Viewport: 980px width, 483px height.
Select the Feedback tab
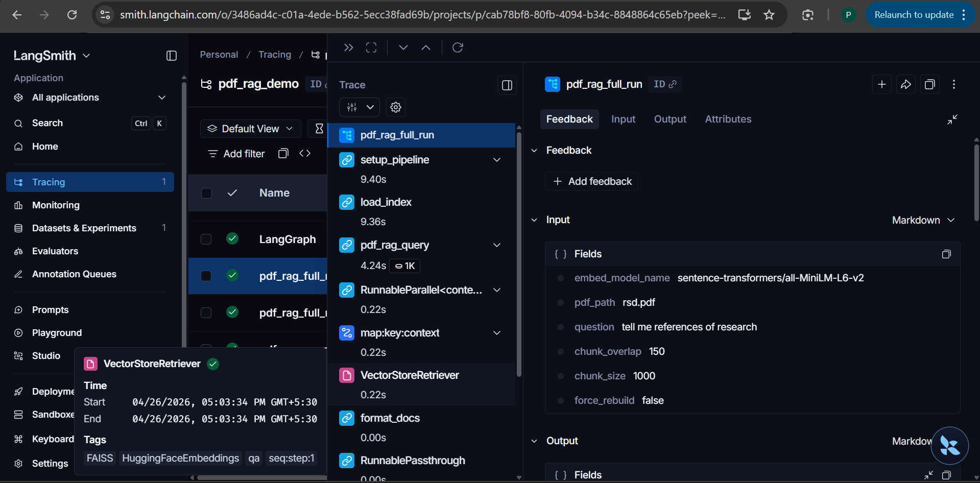tap(569, 119)
